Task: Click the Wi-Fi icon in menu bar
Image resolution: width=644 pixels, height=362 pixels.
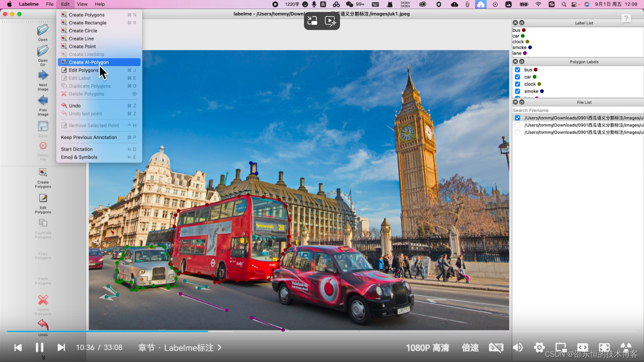Action: (538, 4)
